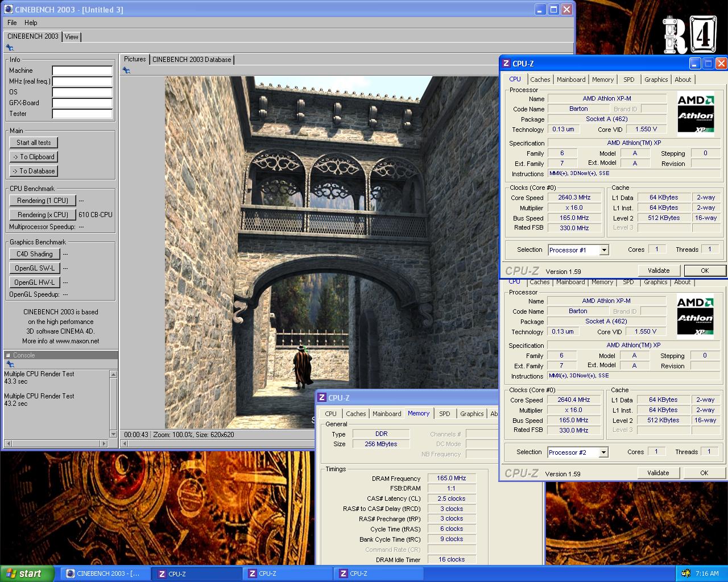Click the system tray icon beside the clock
The height and width of the screenshot is (582, 728).
tap(686, 573)
